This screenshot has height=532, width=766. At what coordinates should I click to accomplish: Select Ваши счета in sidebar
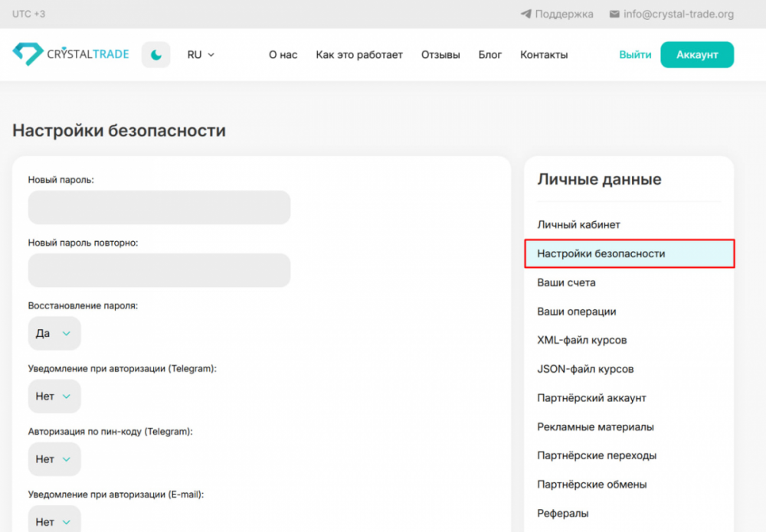(x=566, y=282)
